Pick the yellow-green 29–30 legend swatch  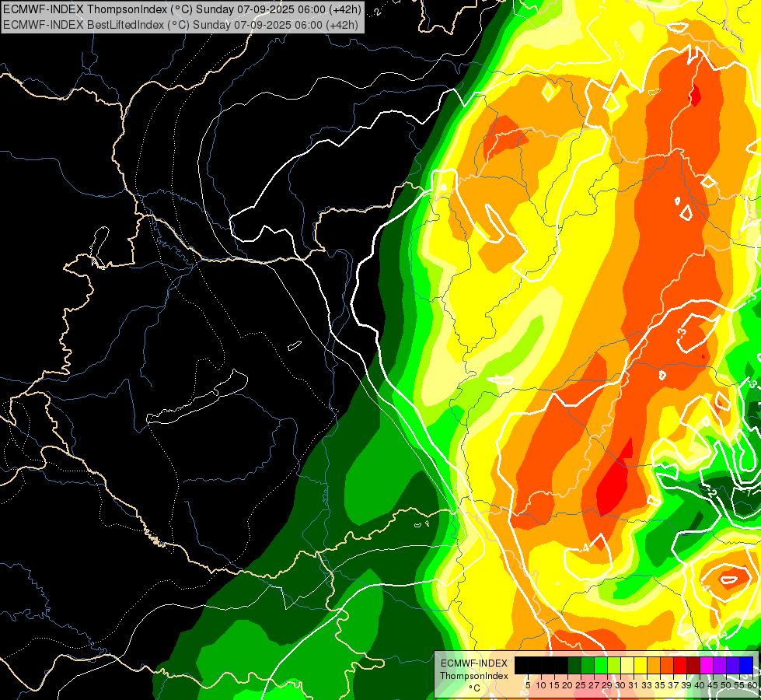coord(614,665)
